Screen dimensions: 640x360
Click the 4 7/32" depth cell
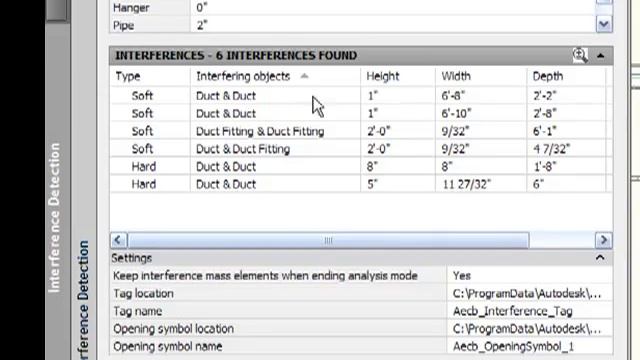(567, 149)
